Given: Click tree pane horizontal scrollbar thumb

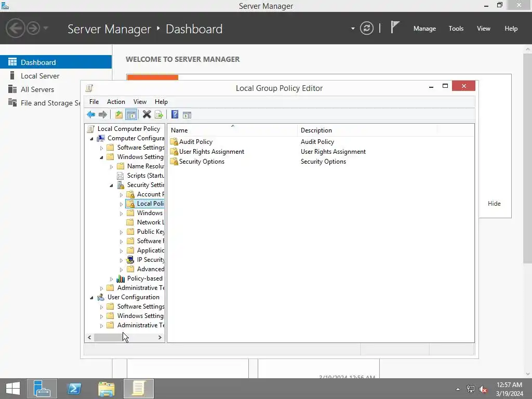Looking at the screenshot, I should tap(111, 338).
